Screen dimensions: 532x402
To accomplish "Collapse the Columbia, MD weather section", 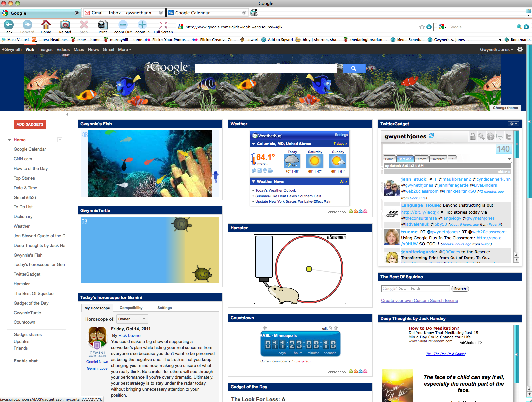I will (x=254, y=144).
